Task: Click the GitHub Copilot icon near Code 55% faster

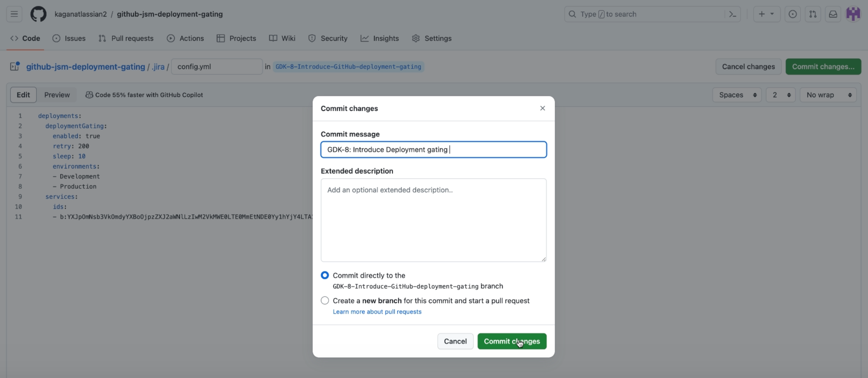Action: [89, 95]
